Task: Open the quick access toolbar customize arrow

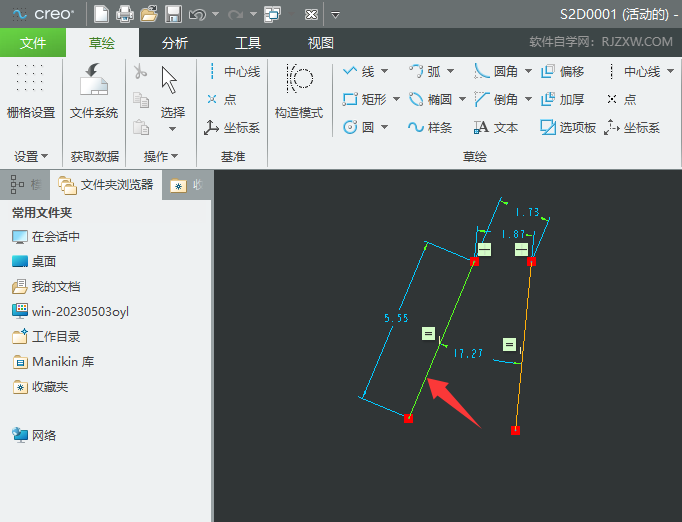Action: coord(335,15)
